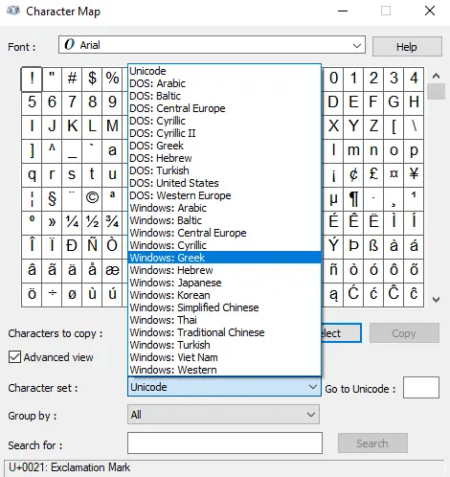This screenshot has height=477, width=450.
Task: Pick the section sign § character
Action: [x=52, y=198]
